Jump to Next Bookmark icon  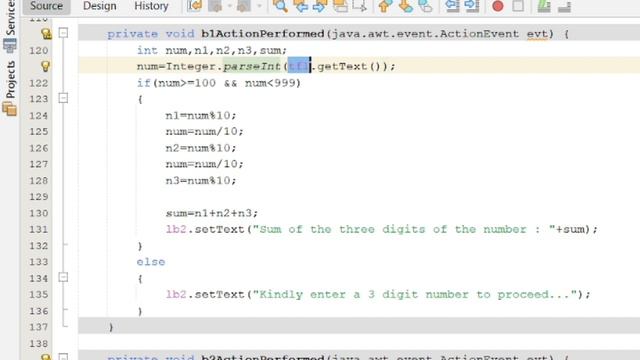405,6
